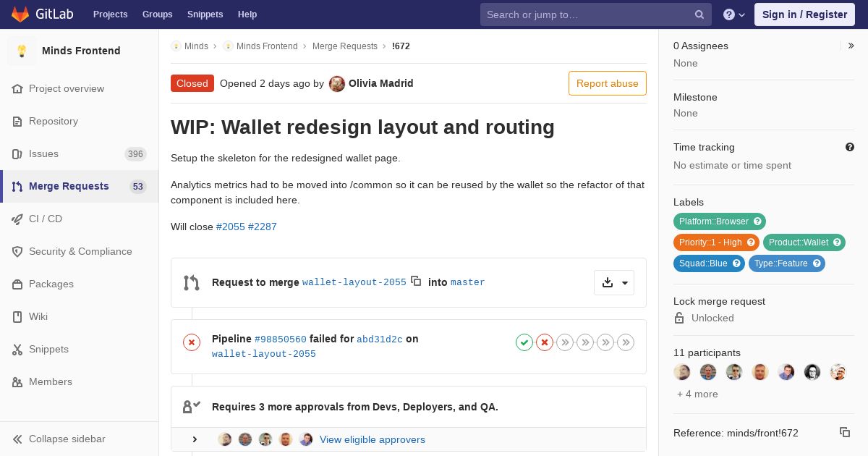Click help icon on Product::Wallet label
The width and height of the screenshot is (868, 456).
(837, 242)
